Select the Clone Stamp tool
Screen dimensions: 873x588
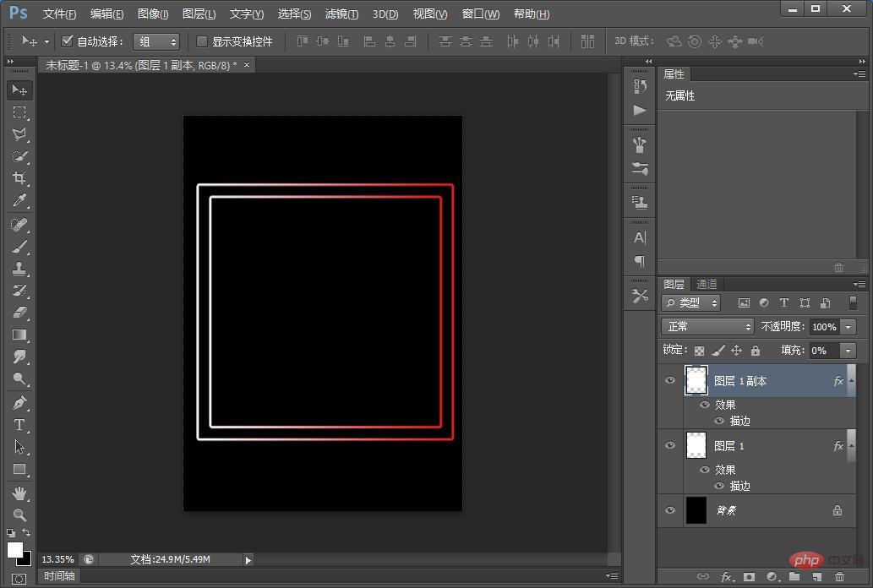coord(19,269)
